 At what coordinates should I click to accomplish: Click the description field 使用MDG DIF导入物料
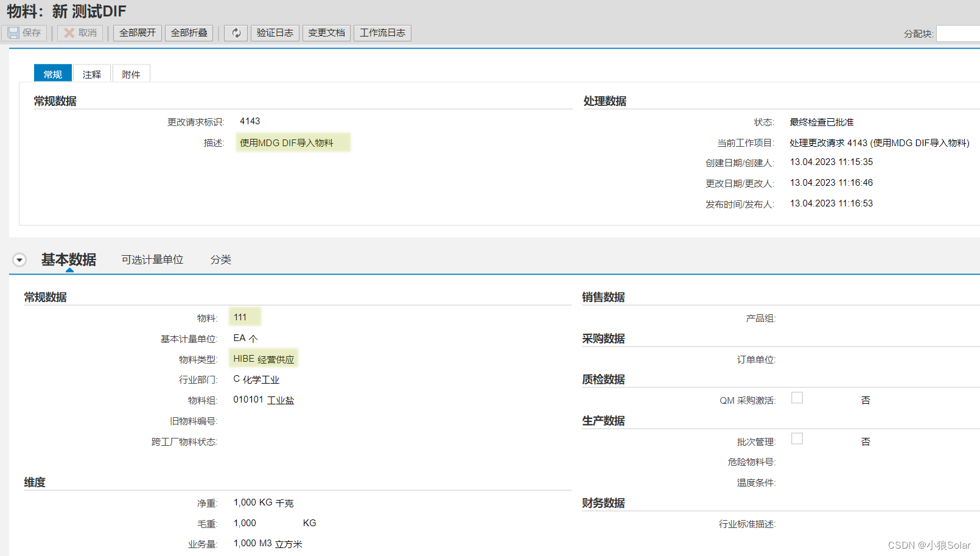(x=293, y=143)
